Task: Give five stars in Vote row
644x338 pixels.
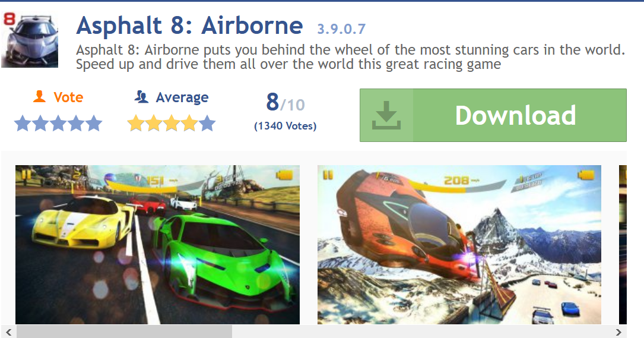Action: pos(94,124)
